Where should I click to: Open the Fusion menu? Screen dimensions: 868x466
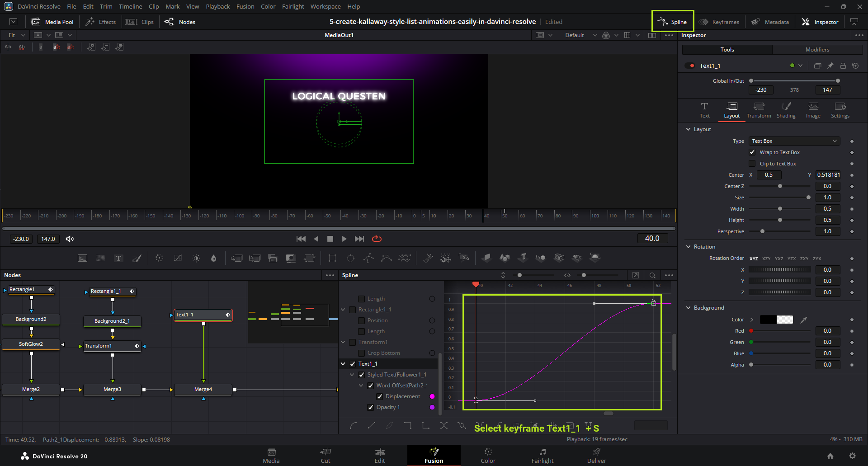click(245, 6)
